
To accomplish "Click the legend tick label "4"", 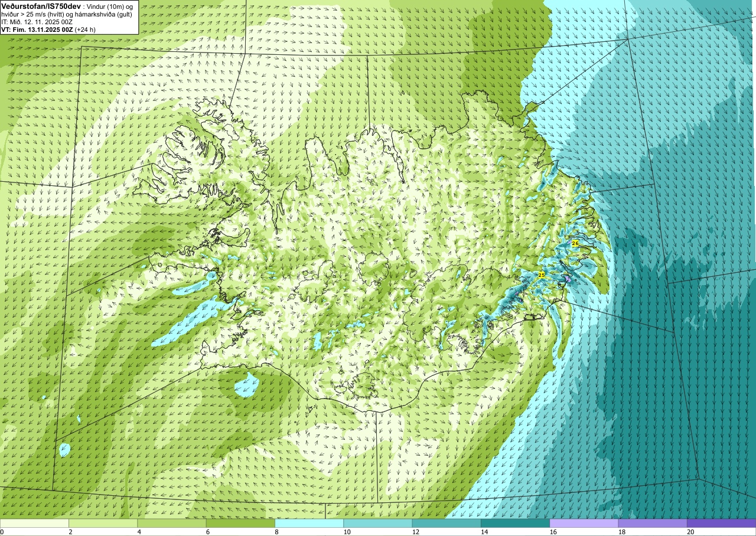I will point(139,532).
